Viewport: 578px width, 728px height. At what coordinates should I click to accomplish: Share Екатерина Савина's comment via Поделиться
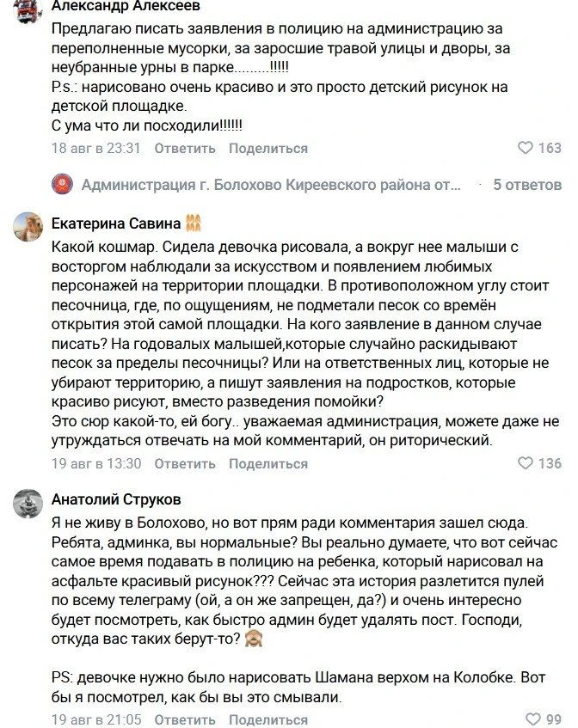[x=268, y=464]
